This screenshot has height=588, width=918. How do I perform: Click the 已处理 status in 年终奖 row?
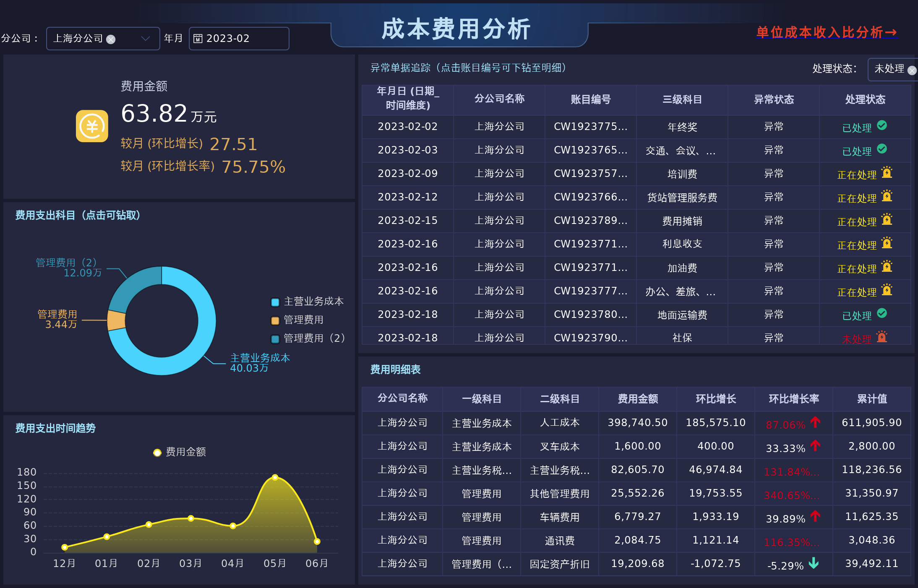pyautogui.click(x=857, y=128)
